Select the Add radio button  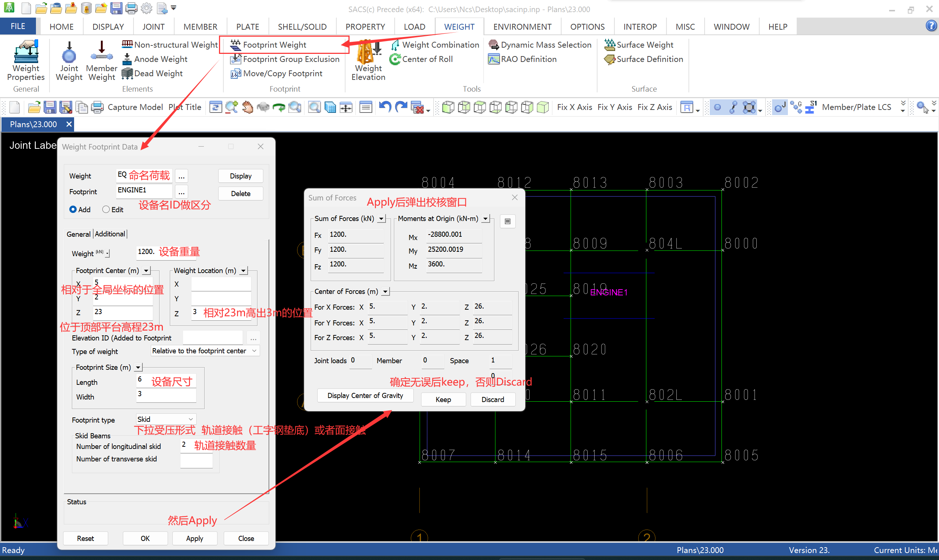(73, 209)
